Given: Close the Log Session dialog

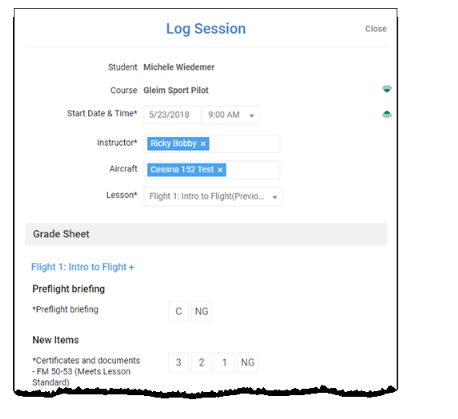Looking at the screenshot, I should (376, 29).
